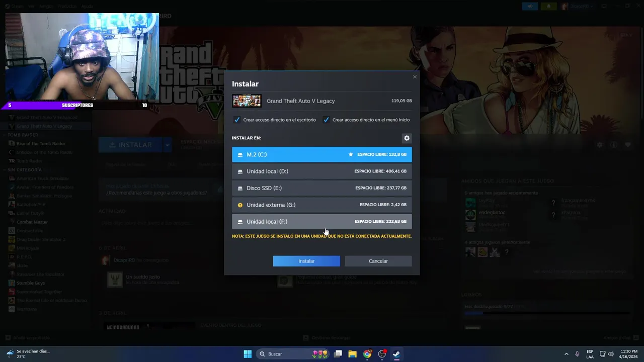Open the Ayuda menu
644x362 pixels.
(x=87, y=7)
